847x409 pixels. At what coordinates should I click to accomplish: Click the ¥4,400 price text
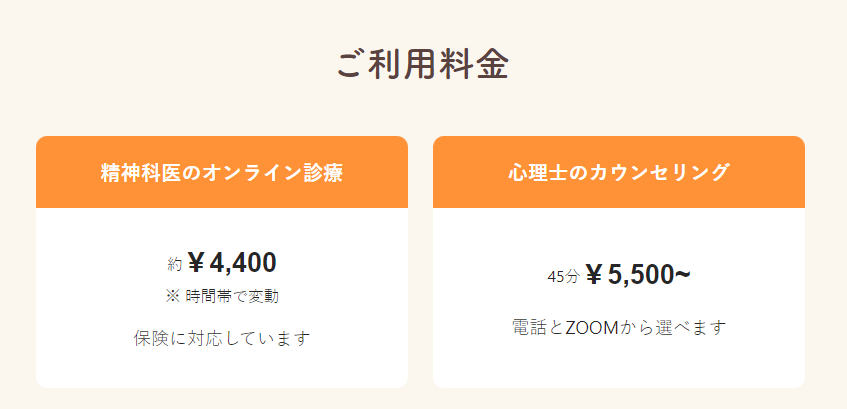coord(233,263)
